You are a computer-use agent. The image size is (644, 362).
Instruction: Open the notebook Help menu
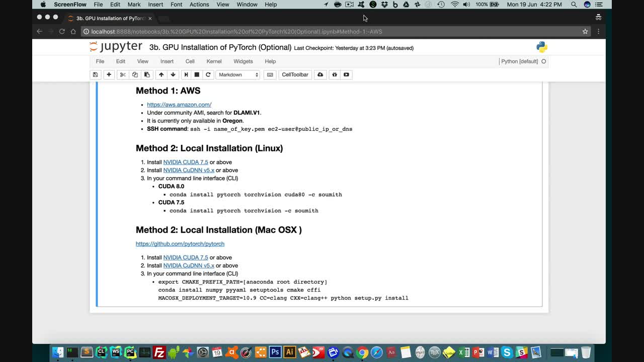point(270,61)
